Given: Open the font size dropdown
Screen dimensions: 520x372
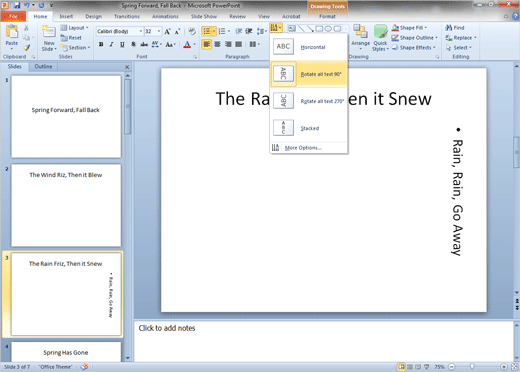Looking at the screenshot, I should coord(159,31).
